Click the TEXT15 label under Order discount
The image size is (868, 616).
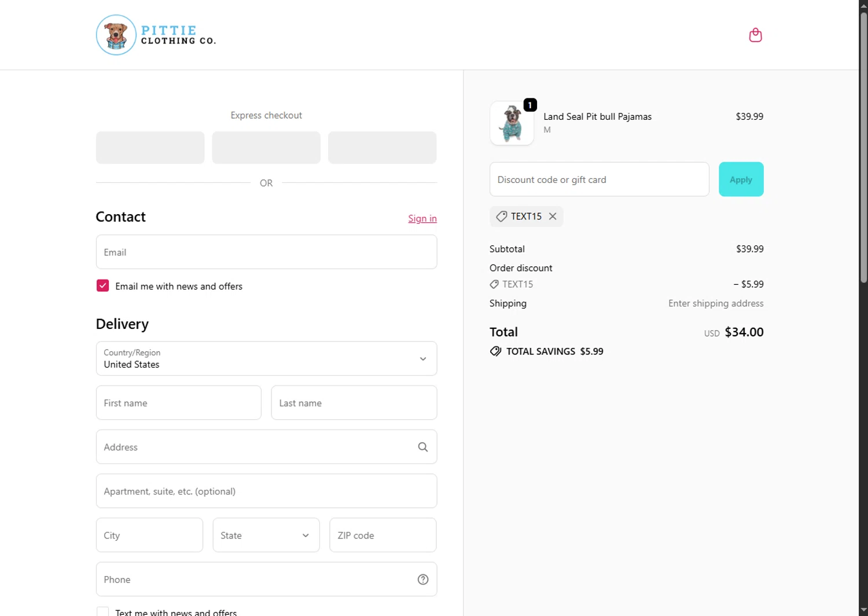tap(517, 284)
